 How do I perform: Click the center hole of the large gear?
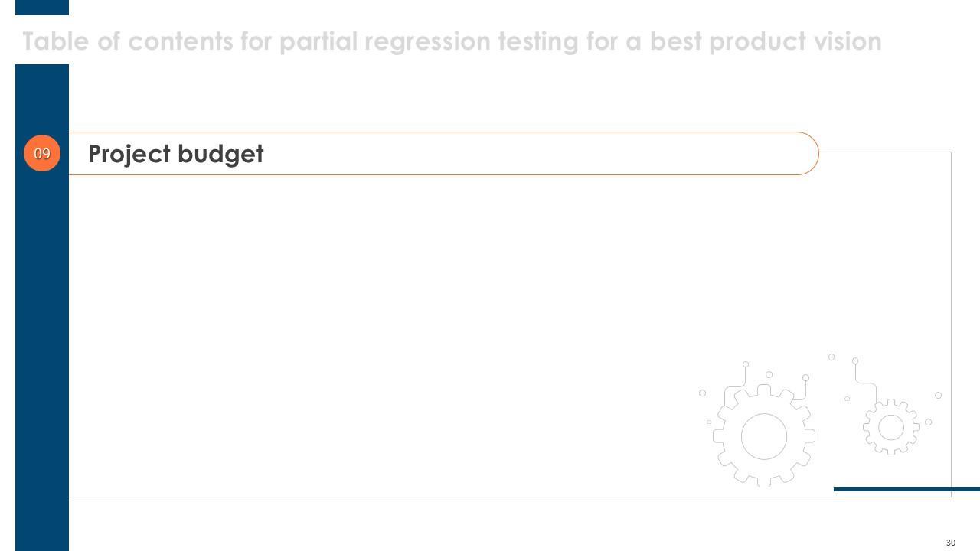point(763,436)
